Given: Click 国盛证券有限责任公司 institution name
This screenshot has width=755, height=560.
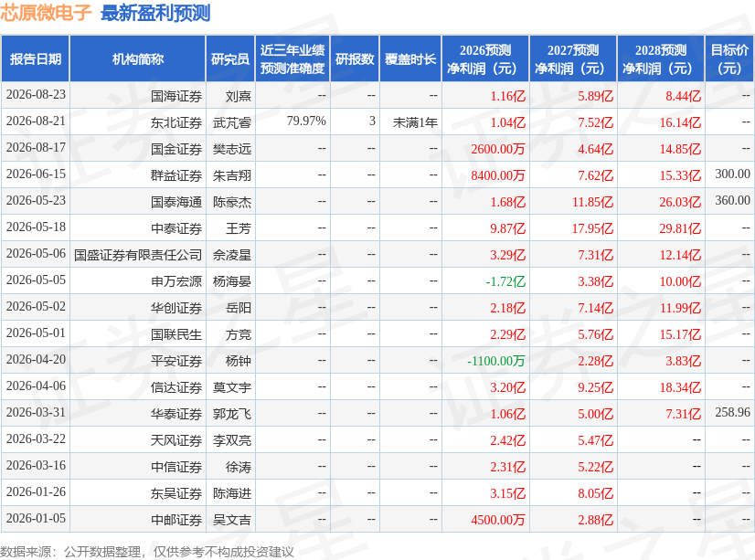Looking at the screenshot, I should 138,255.
